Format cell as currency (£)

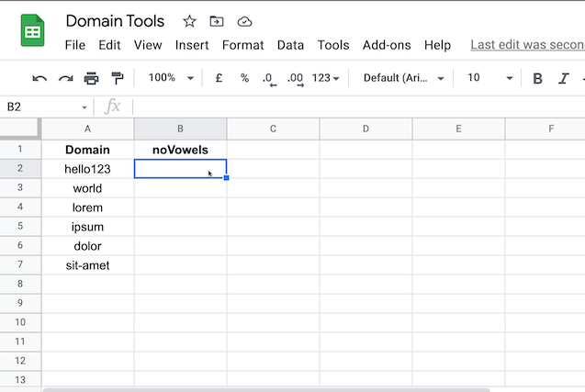(219, 78)
